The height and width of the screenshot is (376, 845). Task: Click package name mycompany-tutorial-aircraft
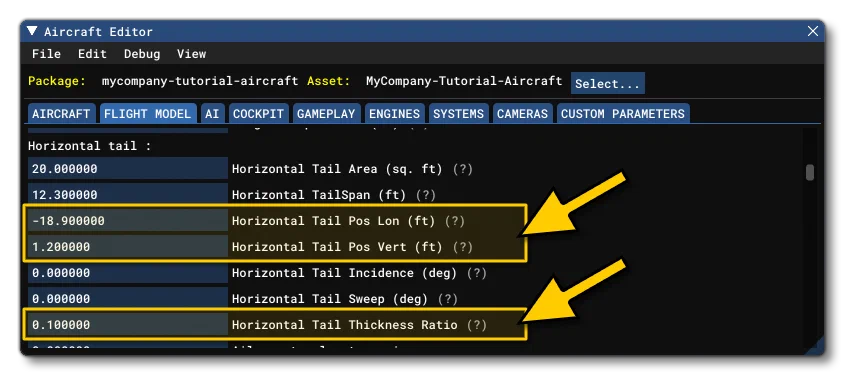(200, 81)
